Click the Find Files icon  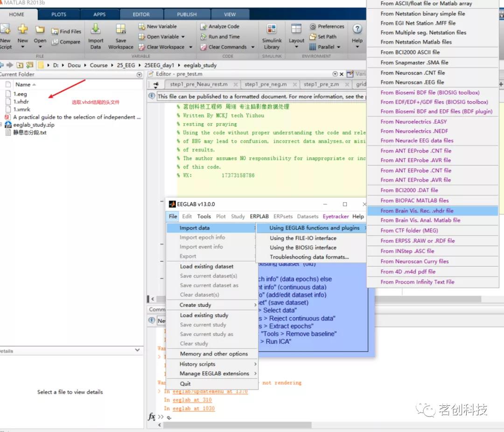(x=55, y=32)
